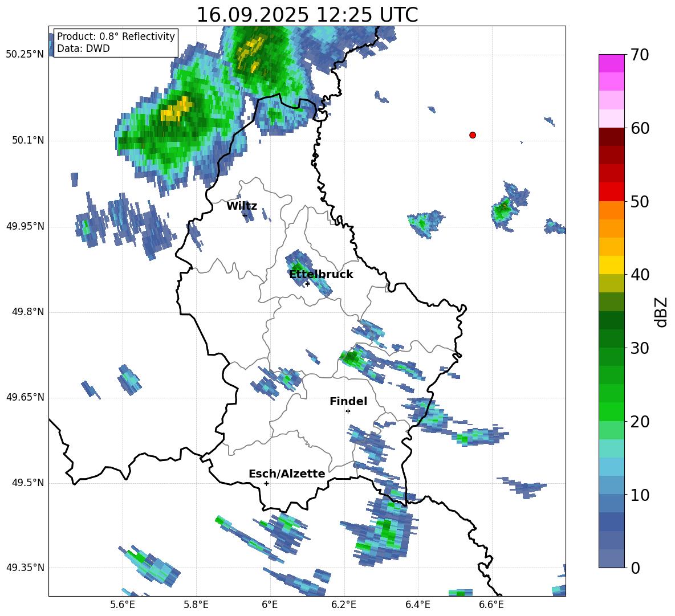Click the 49.5°N latitude label

(x=28, y=483)
